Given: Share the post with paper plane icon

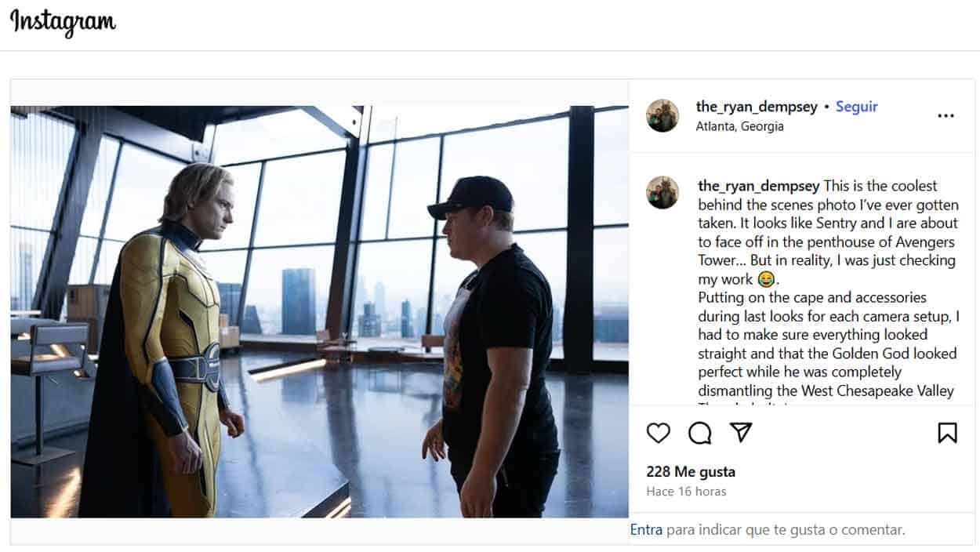Looking at the screenshot, I should click(x=741, y=433).
